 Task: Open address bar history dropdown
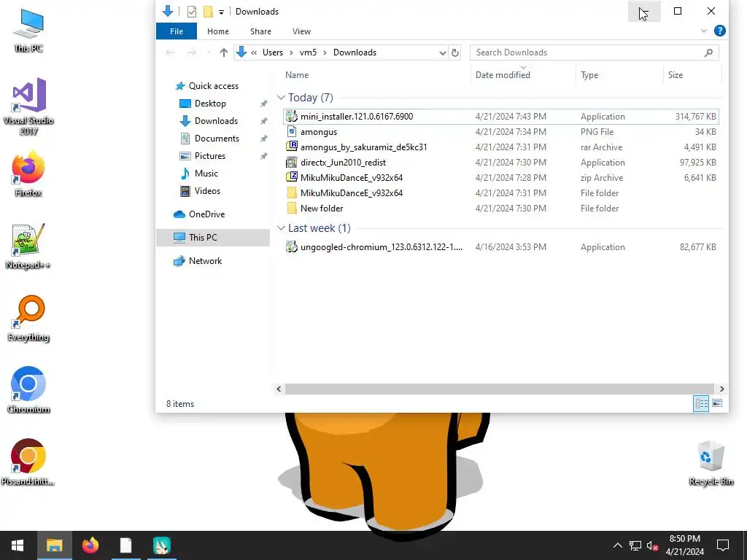[x=443, y=52]
